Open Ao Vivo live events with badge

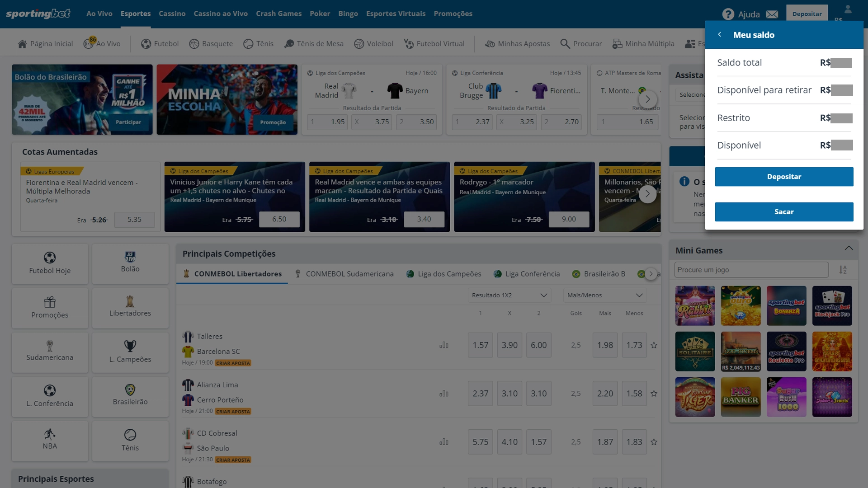[102, 43]
